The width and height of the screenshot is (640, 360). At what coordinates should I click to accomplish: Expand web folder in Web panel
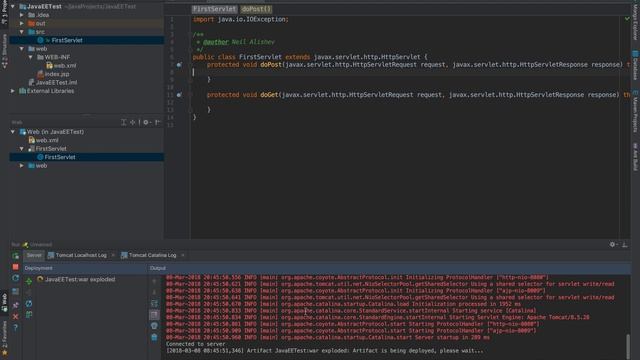pos(22,166)
